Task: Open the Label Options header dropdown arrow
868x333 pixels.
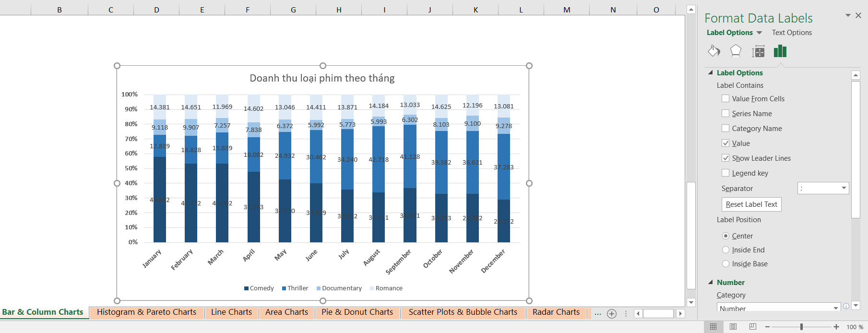Action: pyautogui.click(x=759, y=33)
